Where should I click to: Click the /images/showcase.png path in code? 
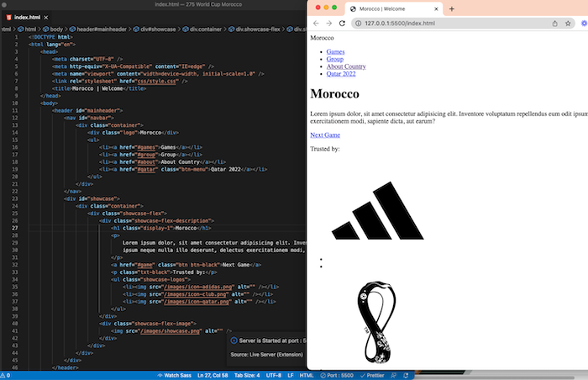click(171, 331)
